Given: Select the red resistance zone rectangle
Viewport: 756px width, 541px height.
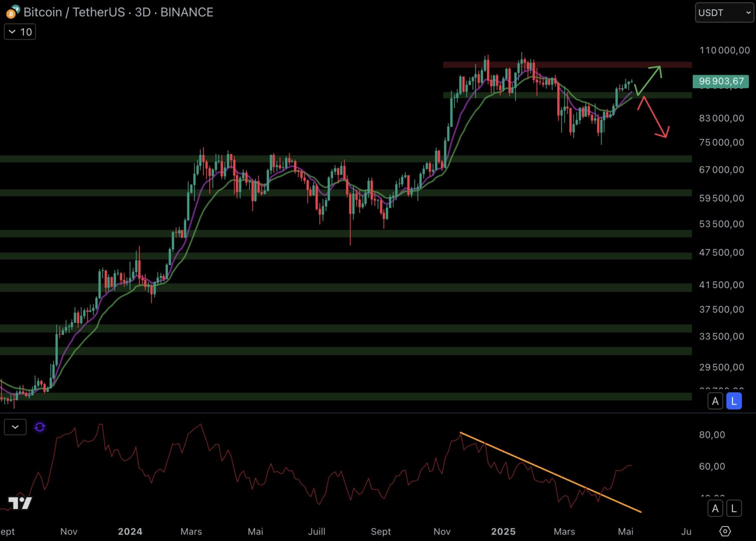Looking at the screenshot, I should click(x=567, y=65).
